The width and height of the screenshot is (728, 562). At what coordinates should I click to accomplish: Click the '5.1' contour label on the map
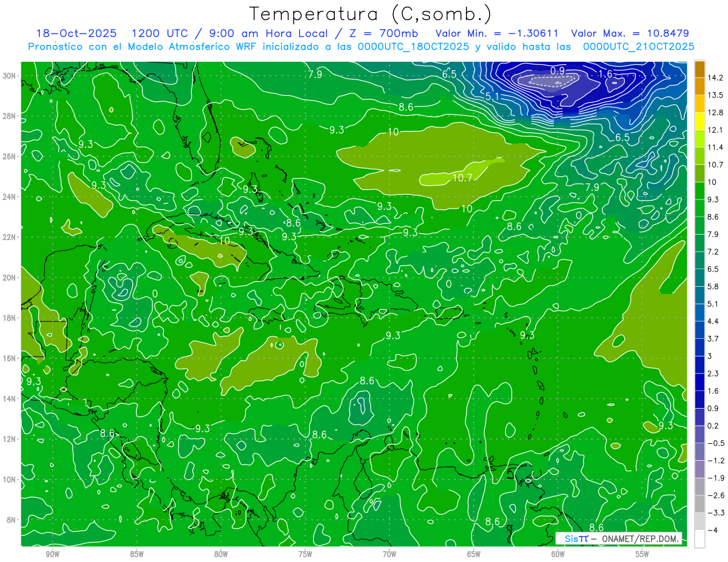[493, 96]
